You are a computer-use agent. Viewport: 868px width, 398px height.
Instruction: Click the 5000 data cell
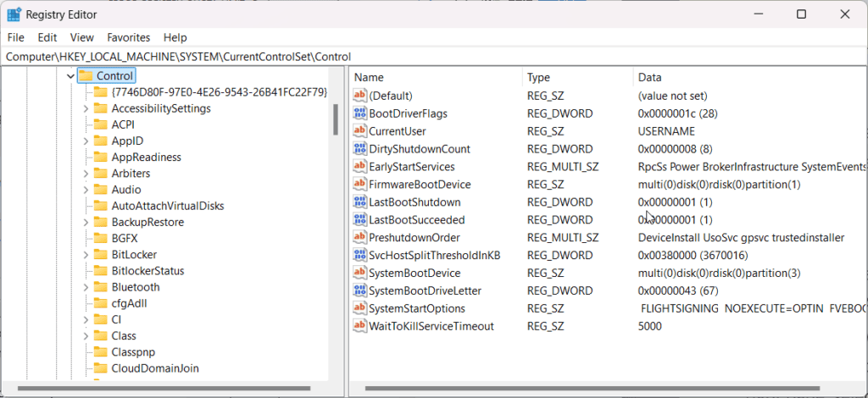(649, 325)
